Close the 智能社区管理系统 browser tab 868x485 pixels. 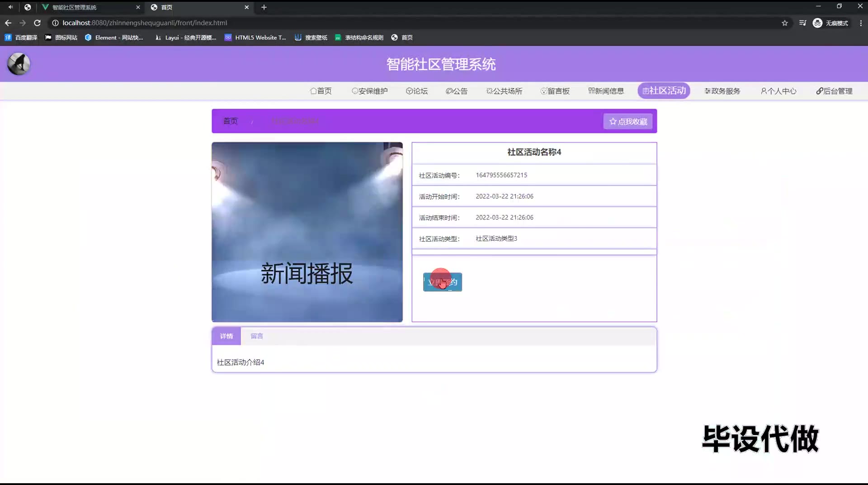138,7
